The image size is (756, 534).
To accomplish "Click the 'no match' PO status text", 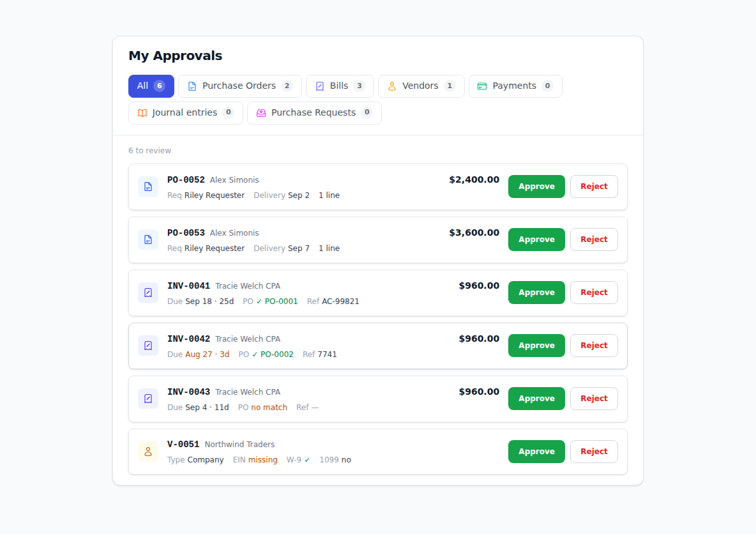I will pyautogui.click(x=269, y=408).
